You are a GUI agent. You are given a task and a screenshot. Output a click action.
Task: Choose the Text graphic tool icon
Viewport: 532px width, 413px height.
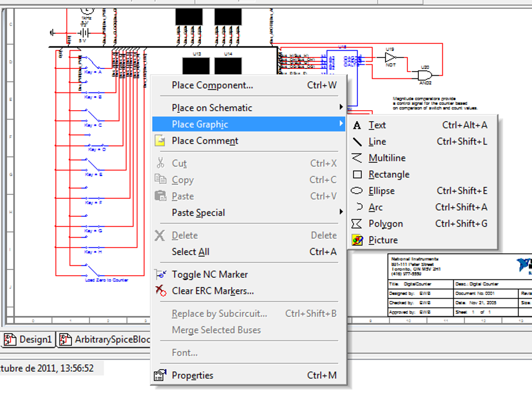(357, 125)
